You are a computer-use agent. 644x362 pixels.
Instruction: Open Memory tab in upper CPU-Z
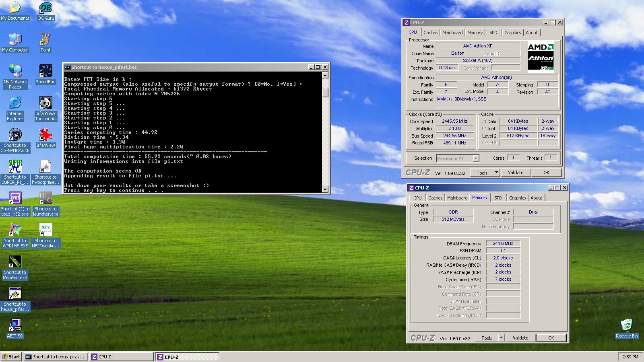(x=475, y=33)
